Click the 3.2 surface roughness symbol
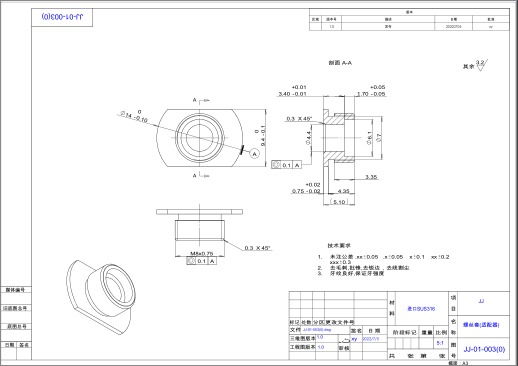518x366 pixels. click(x=481, y=65)
